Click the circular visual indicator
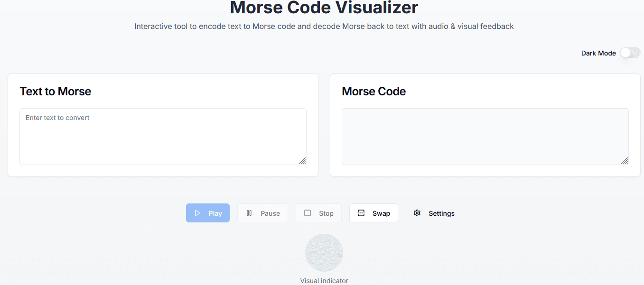 coord(324,252)
